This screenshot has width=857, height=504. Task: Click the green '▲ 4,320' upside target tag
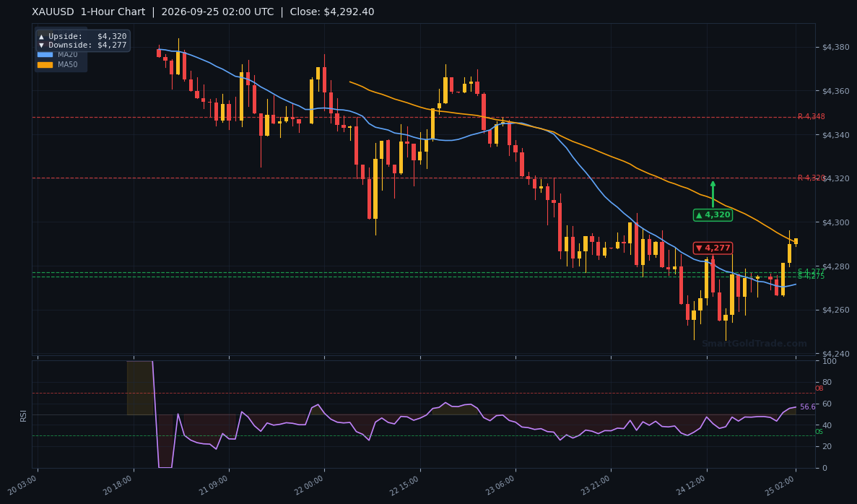713,215
